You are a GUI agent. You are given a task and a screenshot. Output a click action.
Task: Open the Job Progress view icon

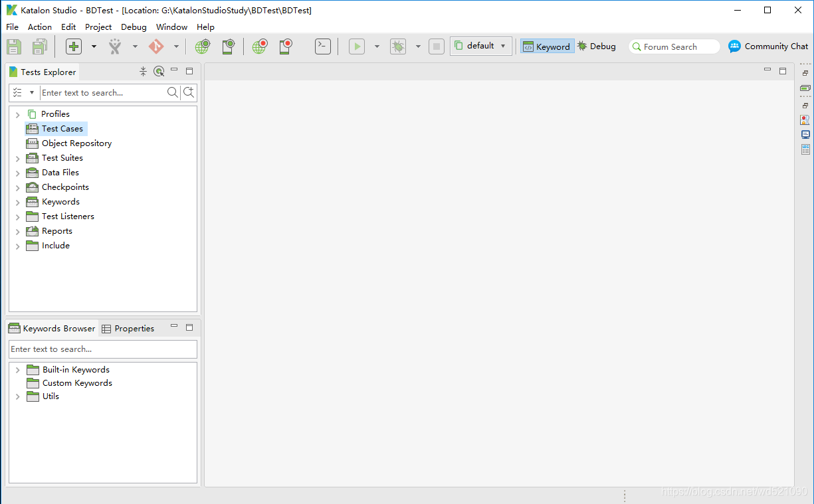805,88
